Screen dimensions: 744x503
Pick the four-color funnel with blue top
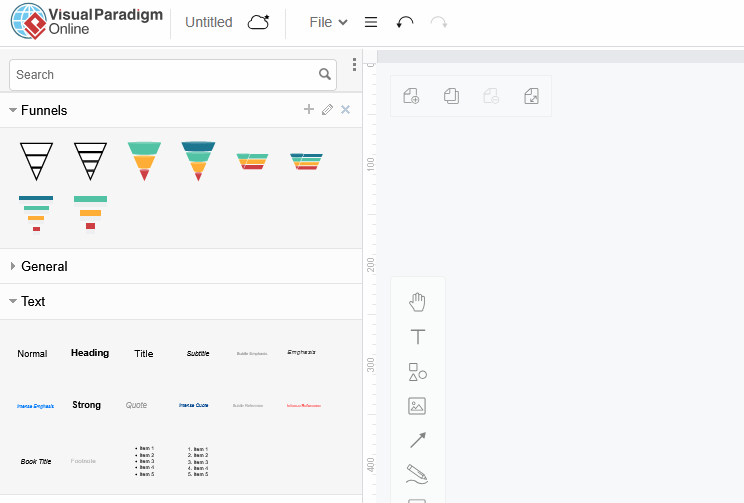[x=198, y=161]
